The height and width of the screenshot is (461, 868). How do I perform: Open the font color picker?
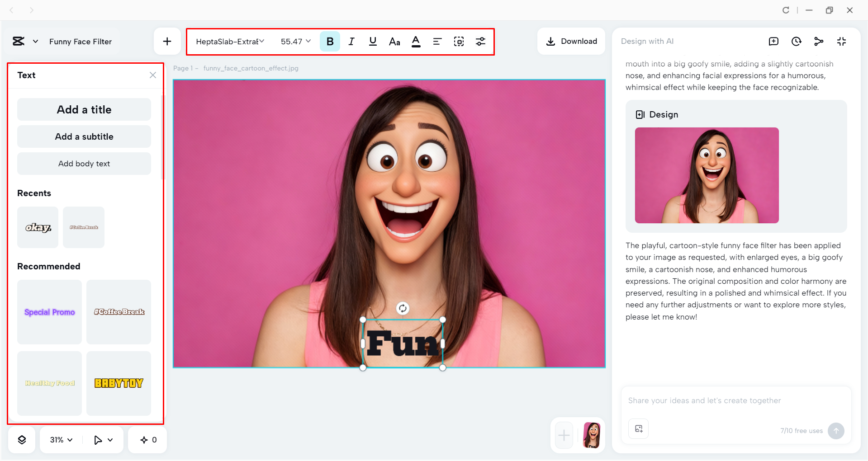416,41
